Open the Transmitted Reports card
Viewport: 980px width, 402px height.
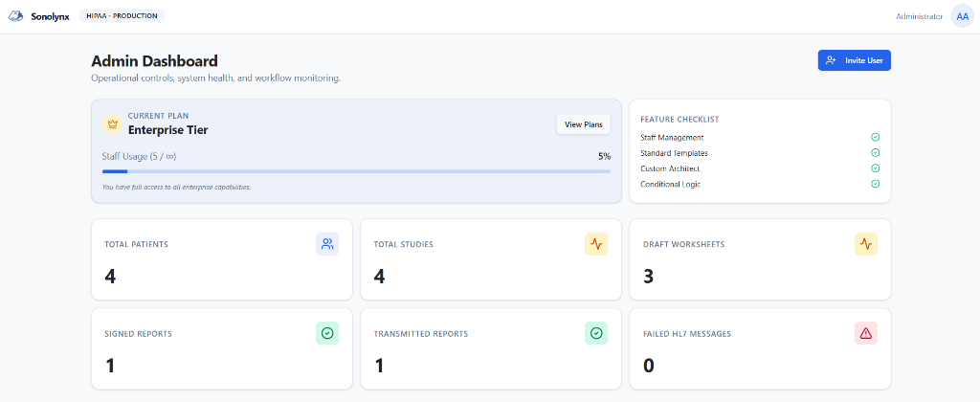(491, 348)
